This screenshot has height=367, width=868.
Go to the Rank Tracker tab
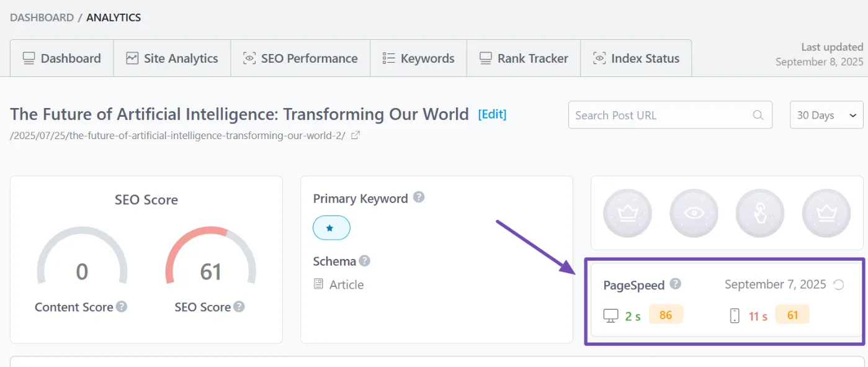pos(523,58)
